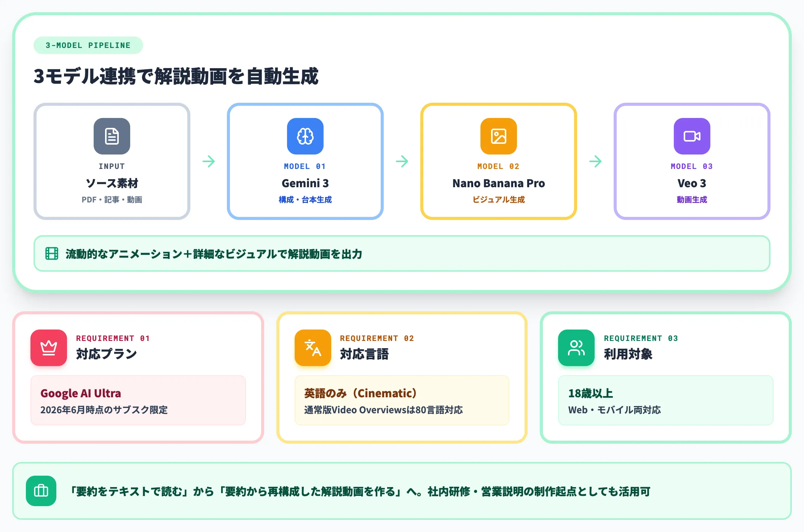The width and height of the screenshot is (804, 532).
Task: Click the 構成・台本生成 caption
Action: 305,199
